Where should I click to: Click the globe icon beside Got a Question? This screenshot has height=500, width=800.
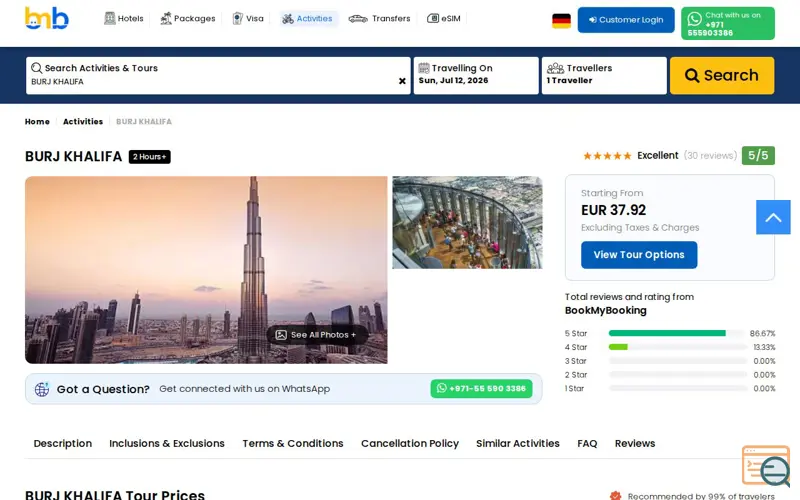pos(42,389)
